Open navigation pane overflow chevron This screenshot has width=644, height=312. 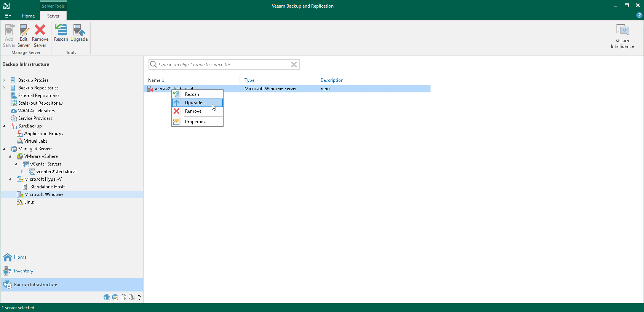pos(139,297)
